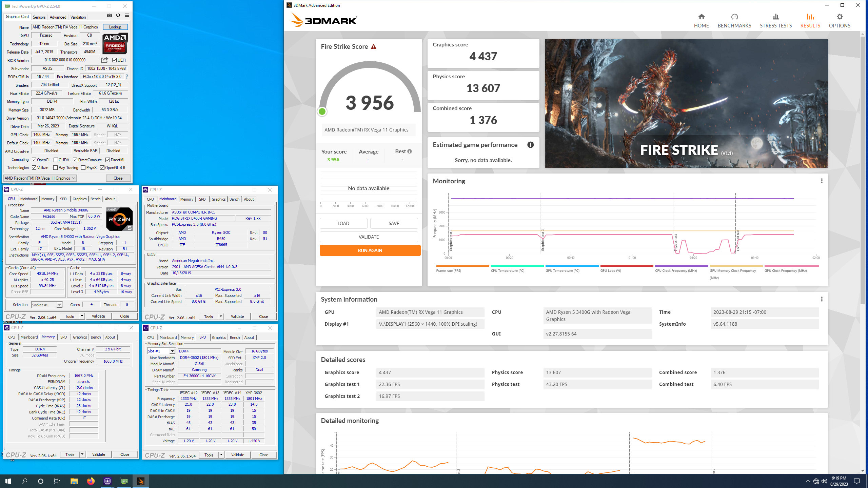Open System information three-dot menu
The width and height of the screenshot is (868, 488).
pos(822,299)
